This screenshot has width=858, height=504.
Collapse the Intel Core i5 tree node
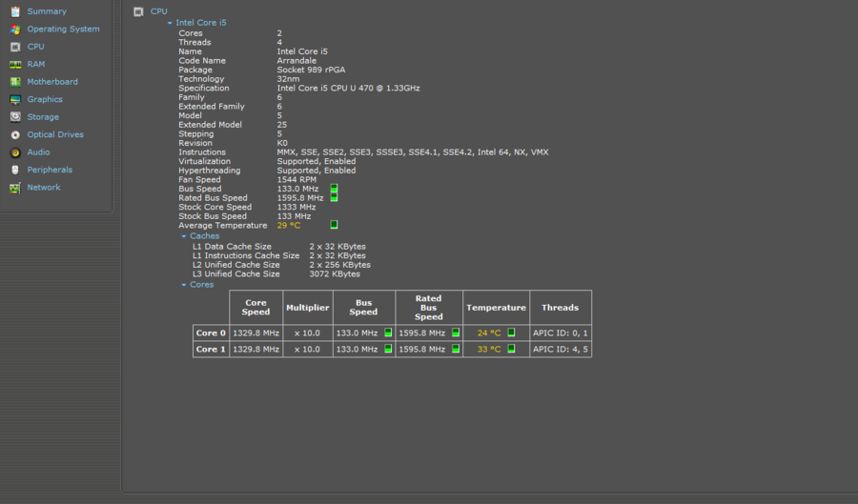(x=170, y=23)
